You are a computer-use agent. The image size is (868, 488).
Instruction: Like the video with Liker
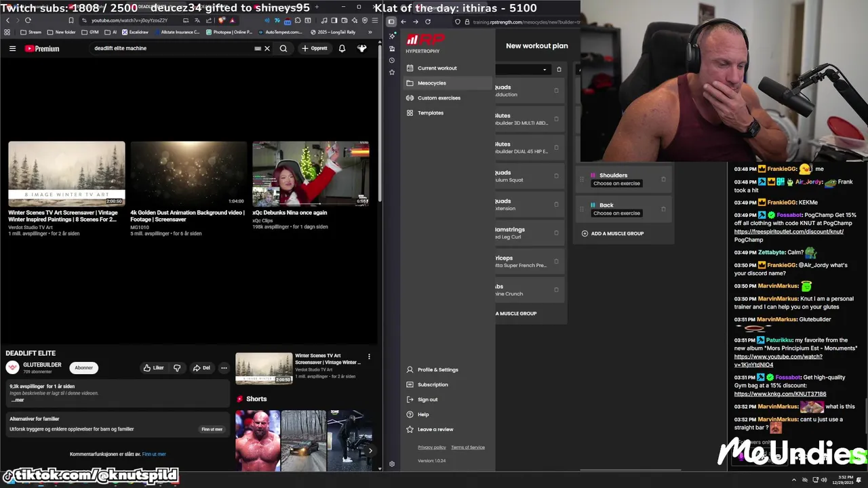[x=154, y=367]
